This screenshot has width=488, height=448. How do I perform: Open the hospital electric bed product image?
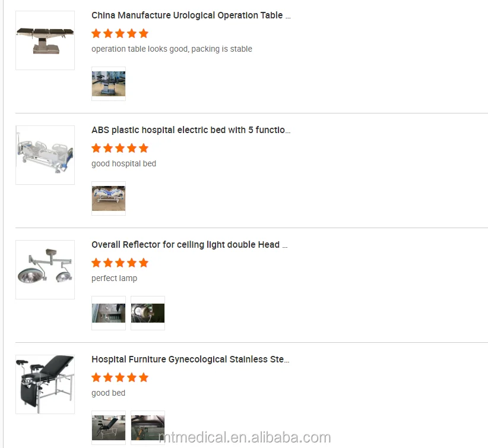point(45,155)
